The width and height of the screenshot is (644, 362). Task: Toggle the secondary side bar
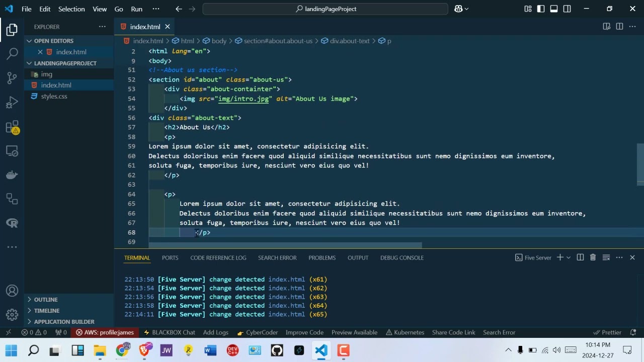click(x=567, y=9)
